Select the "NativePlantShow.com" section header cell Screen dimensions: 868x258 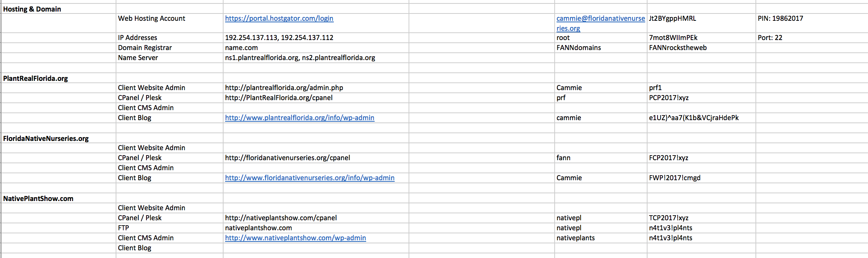pyautogui.click(x=38, y=199)
